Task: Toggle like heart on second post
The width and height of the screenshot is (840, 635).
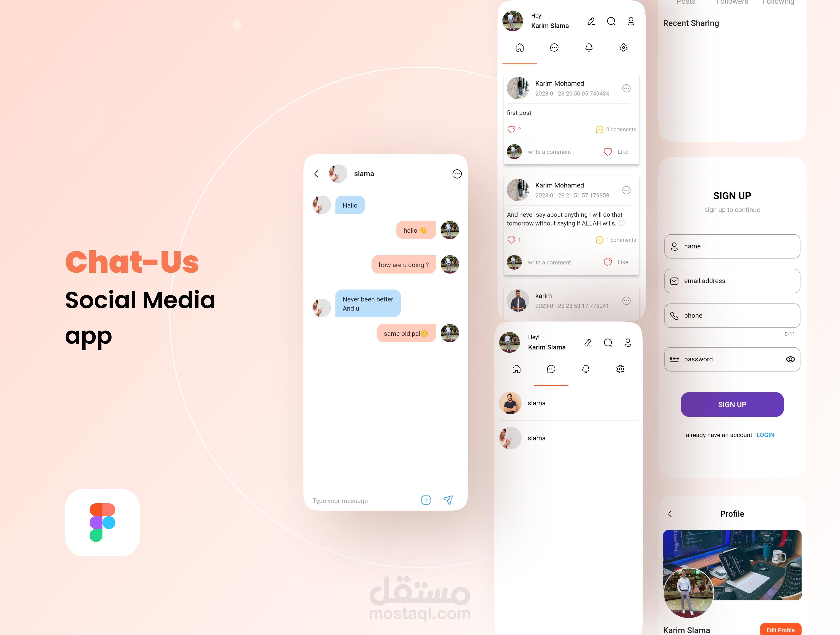Action: pos(607,261)
